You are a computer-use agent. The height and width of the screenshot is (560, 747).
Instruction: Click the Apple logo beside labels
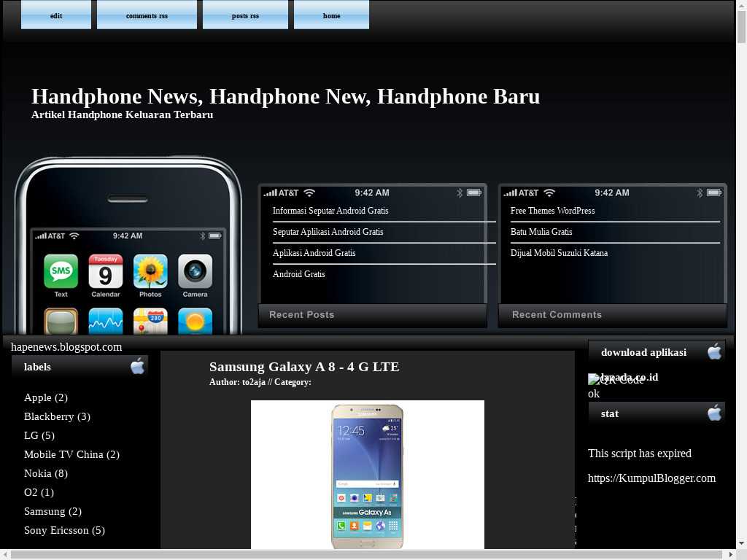pos(138,366)
